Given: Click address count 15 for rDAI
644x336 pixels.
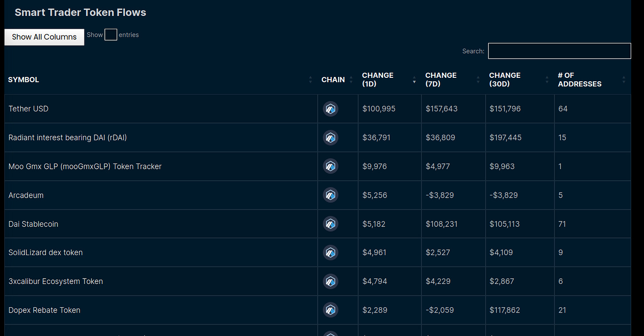Looking at the screenshot, I should click(x=562, y=137).
